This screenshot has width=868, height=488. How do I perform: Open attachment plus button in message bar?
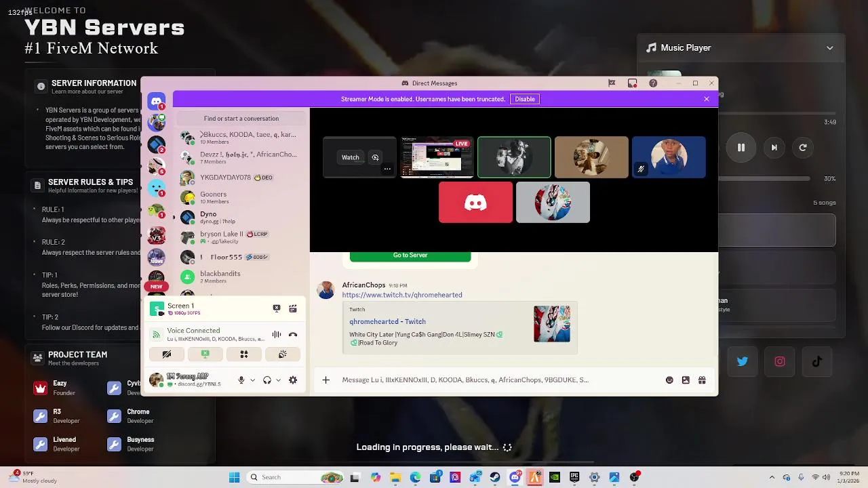[x=325, y=380]
